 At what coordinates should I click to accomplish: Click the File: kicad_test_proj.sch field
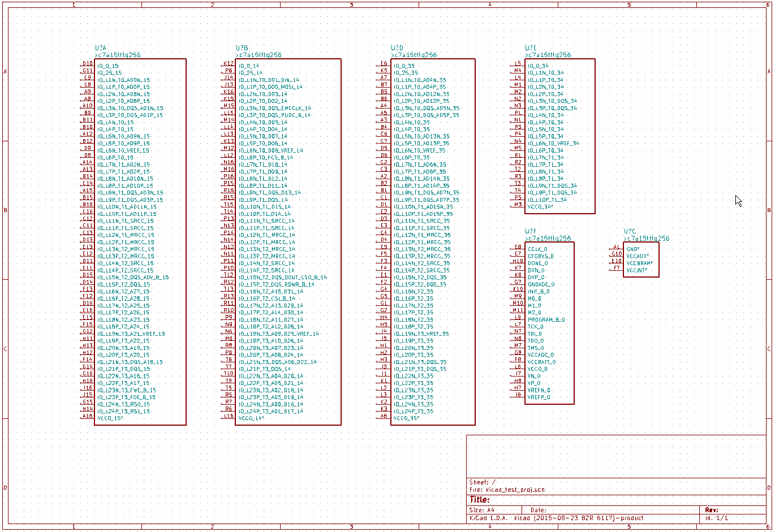(507, 490)
